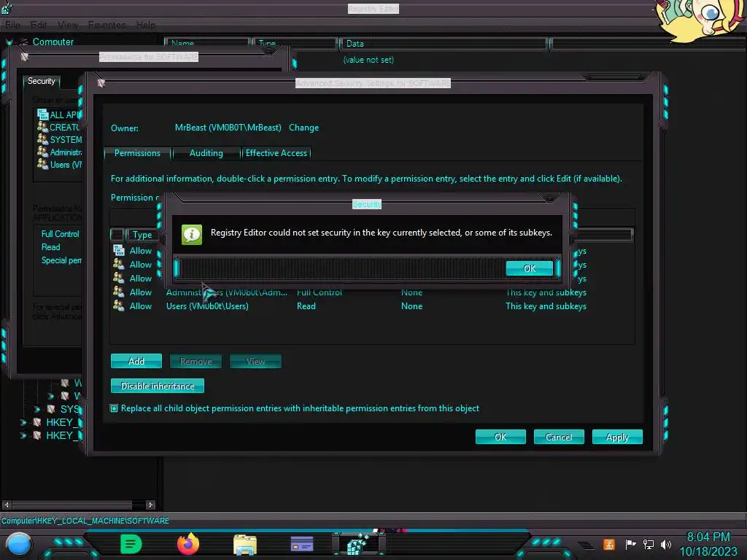The image size is (747, 560).
Task: Click the network tray icon
Action: [649, 544]
